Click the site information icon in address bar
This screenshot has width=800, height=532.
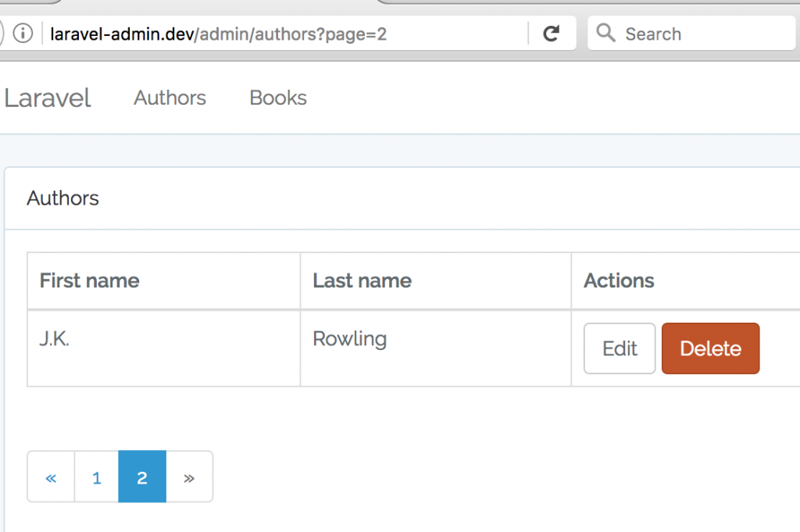pyautogui.click(x=23, y=33)
